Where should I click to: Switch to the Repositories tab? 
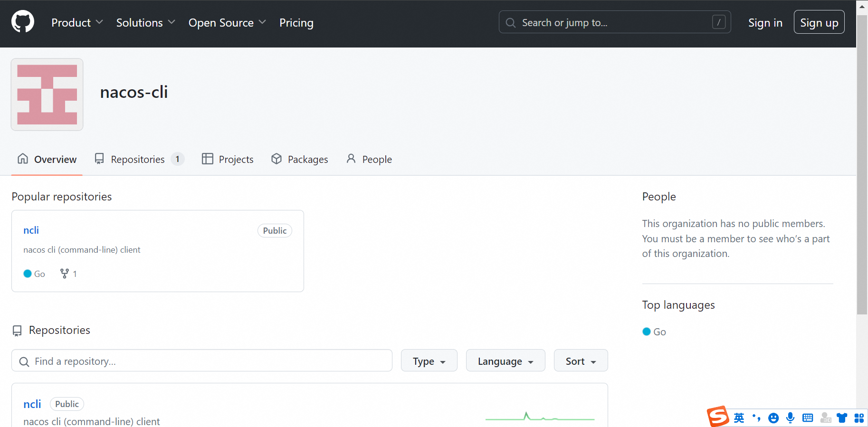(x=139, y=159)
